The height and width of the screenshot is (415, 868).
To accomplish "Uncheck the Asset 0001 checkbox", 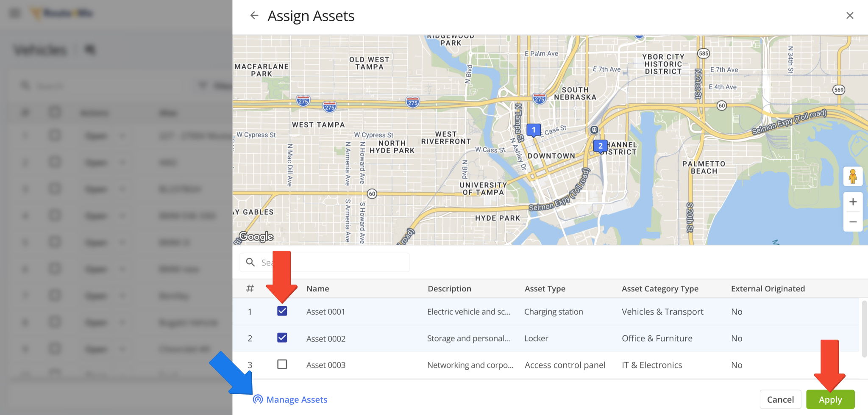I will 282,311.
